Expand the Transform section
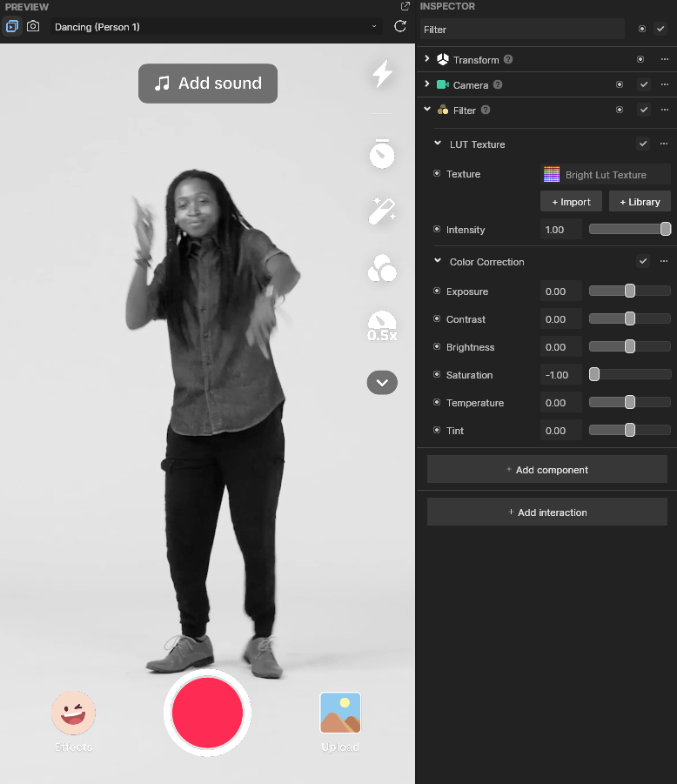Viewport: 677px width, 784px height. 427,58
